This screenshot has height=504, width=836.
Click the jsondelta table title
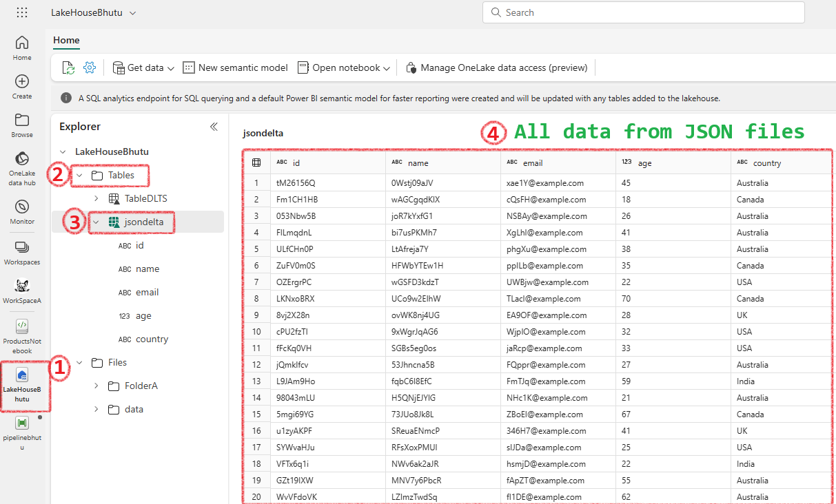263,134
